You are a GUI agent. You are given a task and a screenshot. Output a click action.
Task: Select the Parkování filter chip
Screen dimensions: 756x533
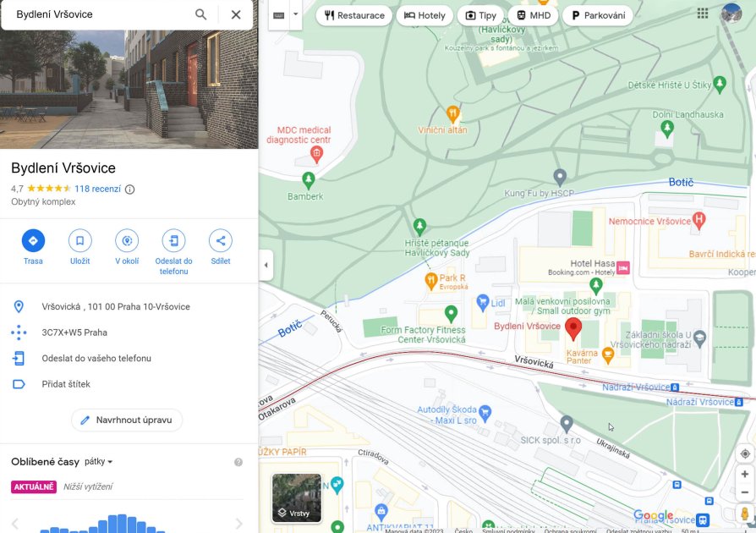click(x=598, y=15)
